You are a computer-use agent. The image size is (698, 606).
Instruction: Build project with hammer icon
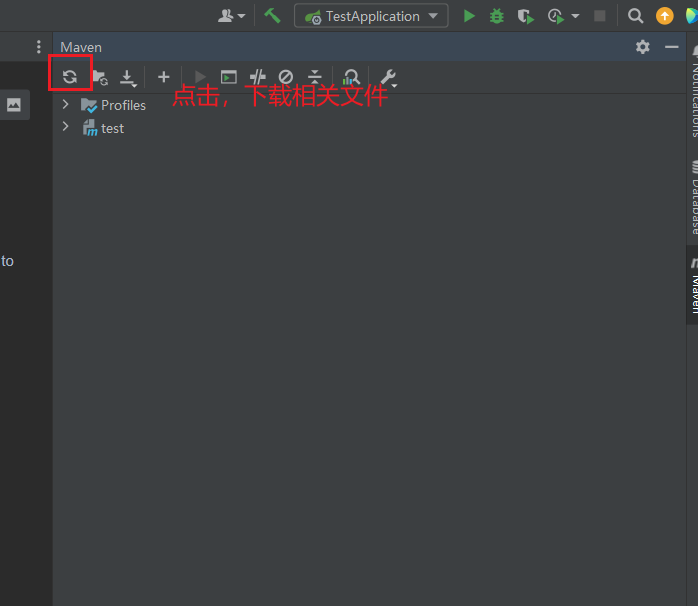point(272,16)
